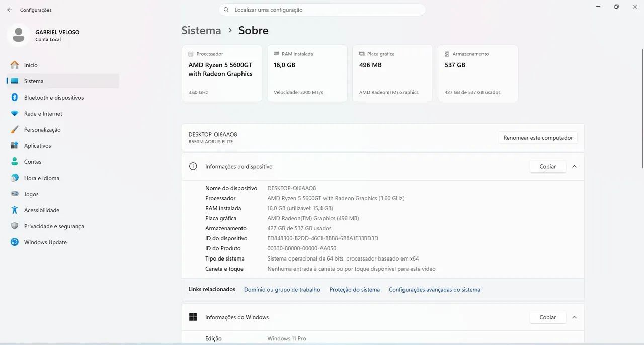Click the Privacidade e segurança shield icon
This screenshot has width=644, height=345.
(15, 226)
